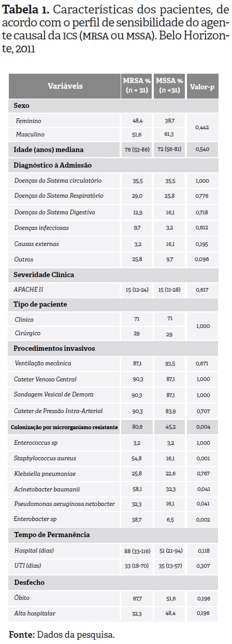Click the Staphylococcus aureus p-value 0,001

tap(202, 459)
